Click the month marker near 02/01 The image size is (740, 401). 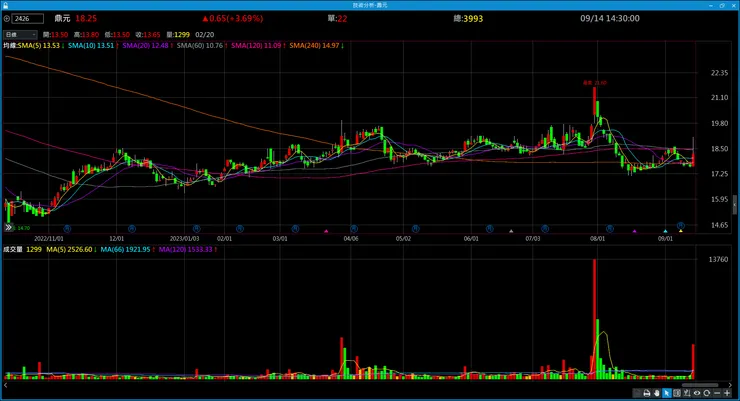(240, 228)
